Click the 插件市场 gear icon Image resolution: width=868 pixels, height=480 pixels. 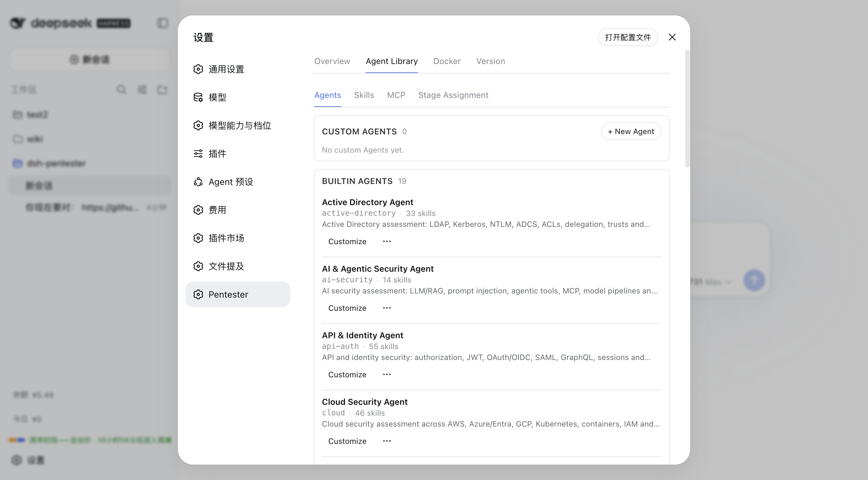(x=198, y=238)
